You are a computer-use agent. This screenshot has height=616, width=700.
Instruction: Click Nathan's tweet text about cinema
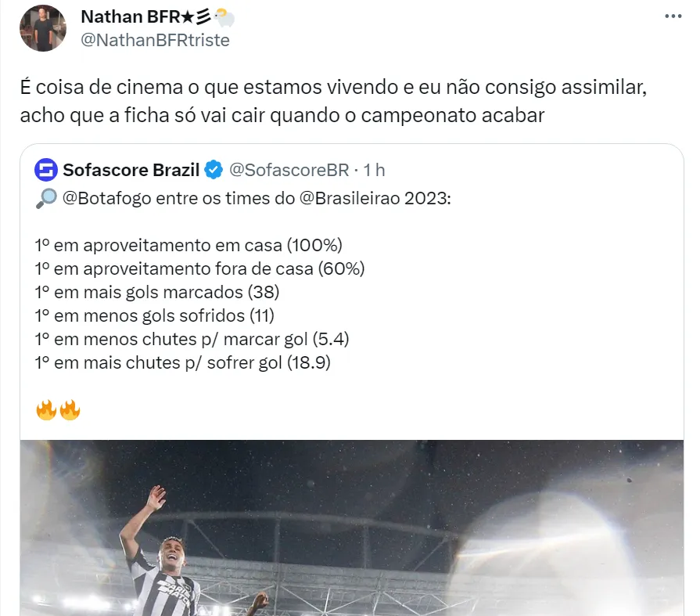click(333, 101)
